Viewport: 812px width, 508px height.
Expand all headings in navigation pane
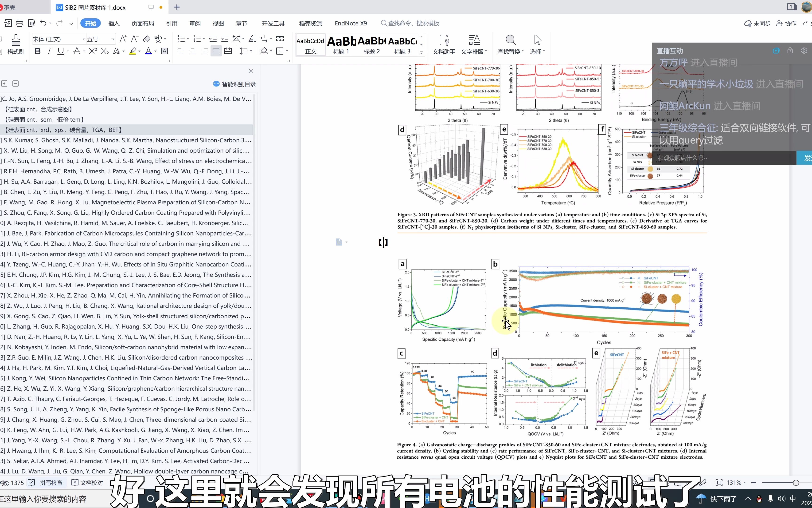coord(4,84)
